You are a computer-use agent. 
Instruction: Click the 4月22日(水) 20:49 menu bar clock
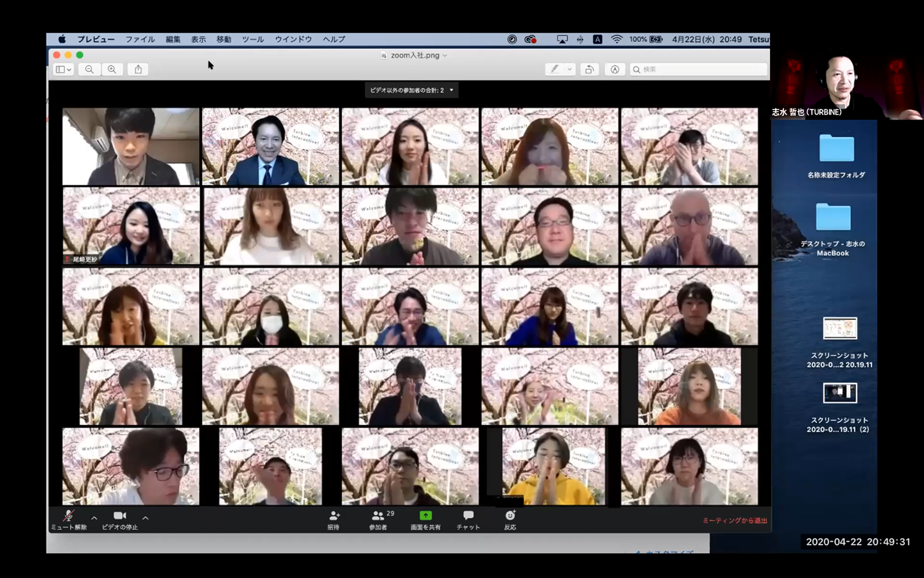tap(706, 39)
